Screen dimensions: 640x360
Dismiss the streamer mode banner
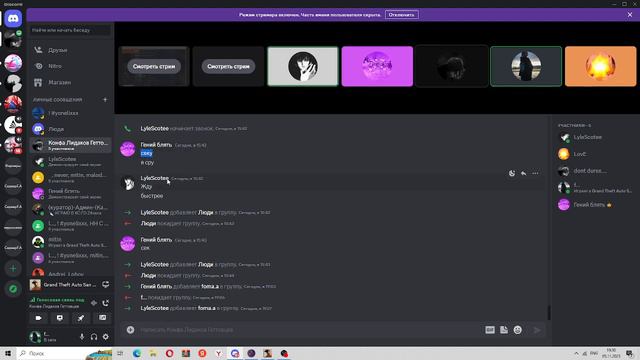pyautogui.click(x=630, y=15)
